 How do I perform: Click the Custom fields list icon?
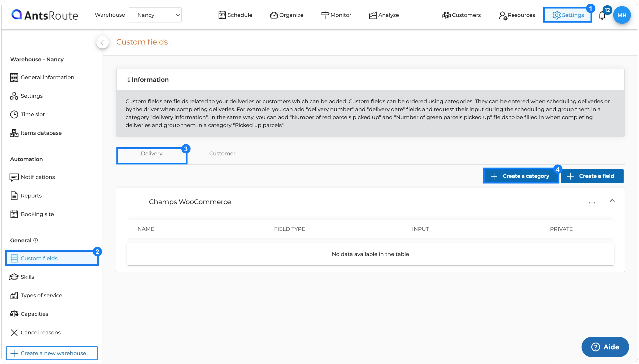pyautogui.click(x=14, y=258)
